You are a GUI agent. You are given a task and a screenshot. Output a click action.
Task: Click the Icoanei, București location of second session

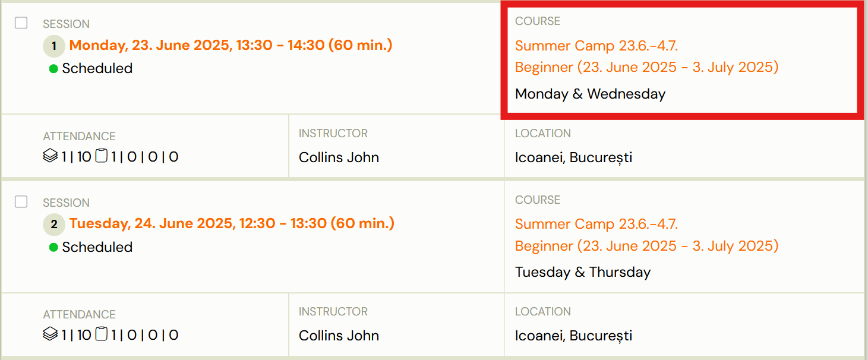tap(573, 336)
